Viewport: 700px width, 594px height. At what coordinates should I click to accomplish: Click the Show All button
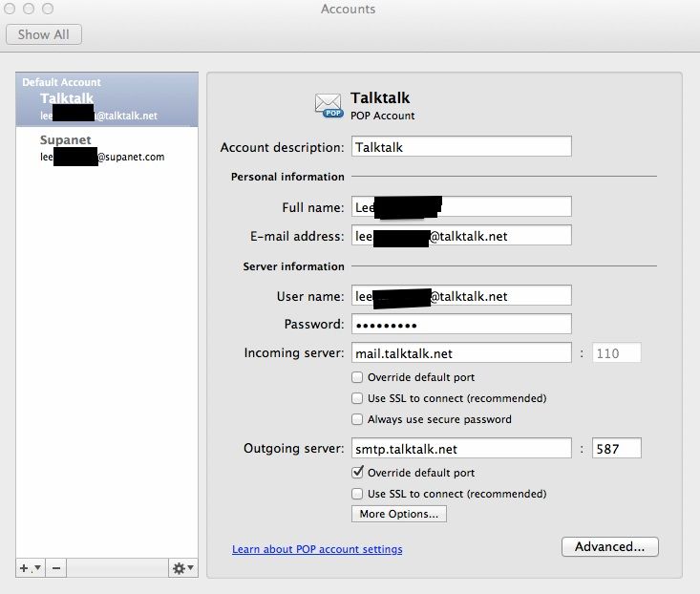point(44,34)
